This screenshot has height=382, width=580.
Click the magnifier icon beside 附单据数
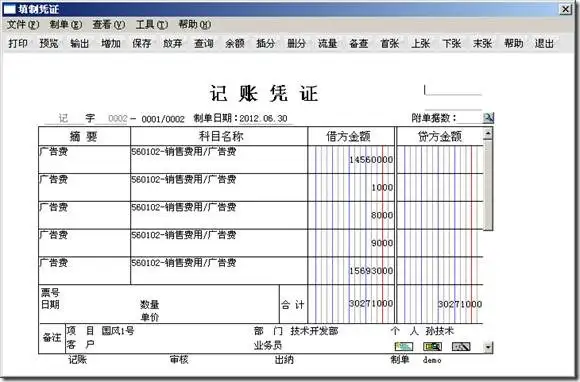click(x=488, y=118)
